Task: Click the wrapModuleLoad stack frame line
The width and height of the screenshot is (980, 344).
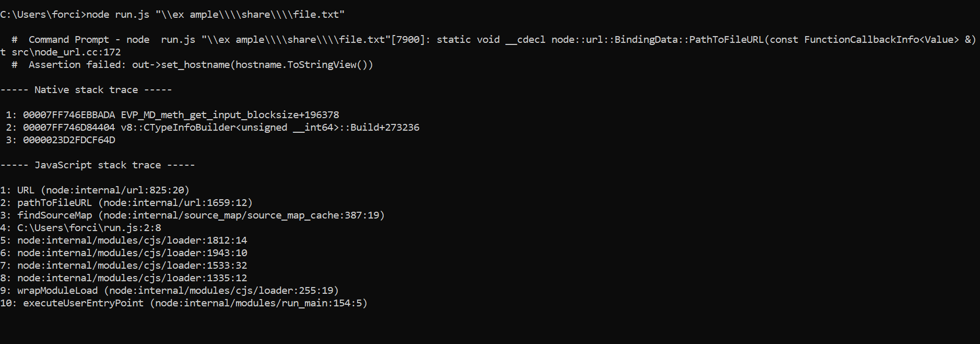Action: click(x=178, y=291)
